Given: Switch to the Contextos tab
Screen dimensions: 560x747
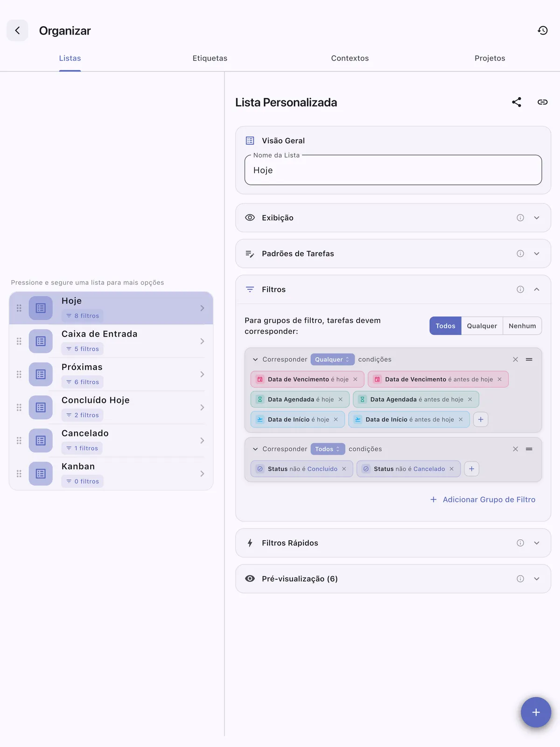Looking at the screenshot, I should 350,58.
